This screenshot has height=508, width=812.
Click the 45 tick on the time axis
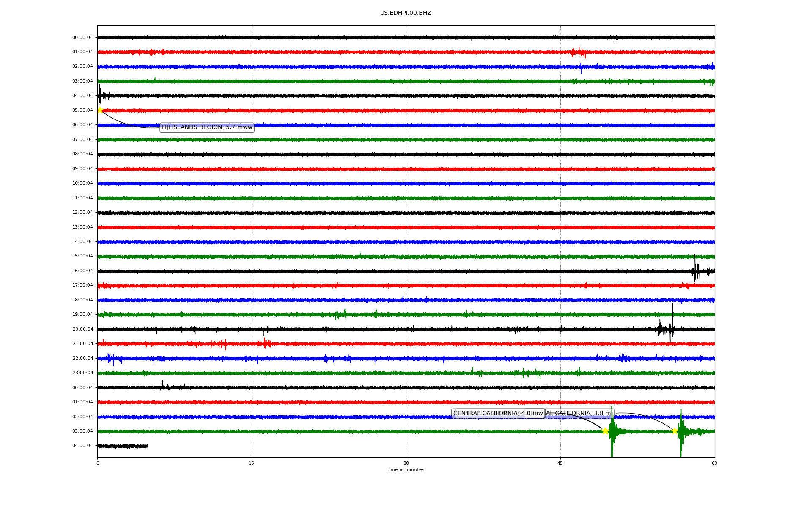[x=560, y=463]
